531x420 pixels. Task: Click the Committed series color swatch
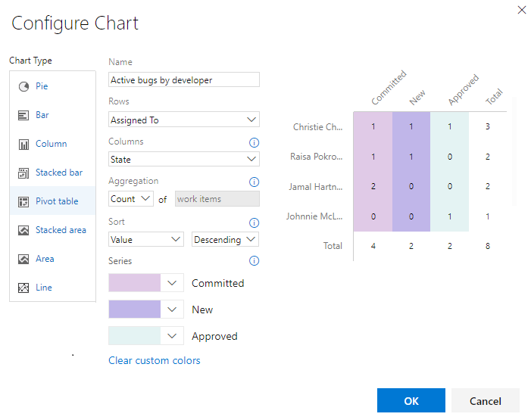click(134, 283)
